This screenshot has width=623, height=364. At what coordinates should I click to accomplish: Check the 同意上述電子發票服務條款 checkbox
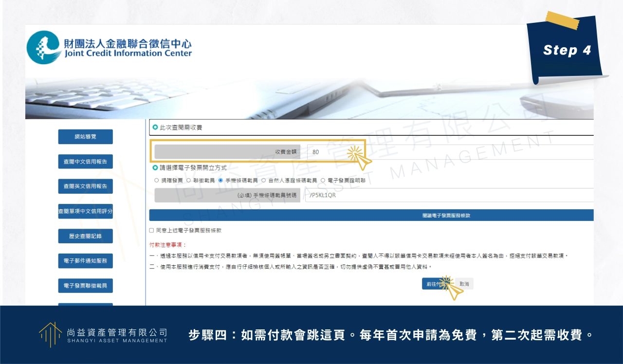(x=151, y=230)
